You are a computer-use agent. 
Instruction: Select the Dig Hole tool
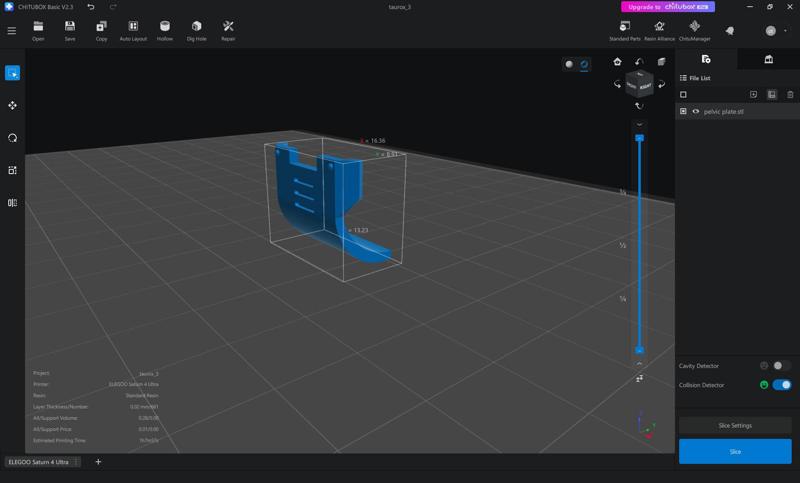click(x=196, y=27)
